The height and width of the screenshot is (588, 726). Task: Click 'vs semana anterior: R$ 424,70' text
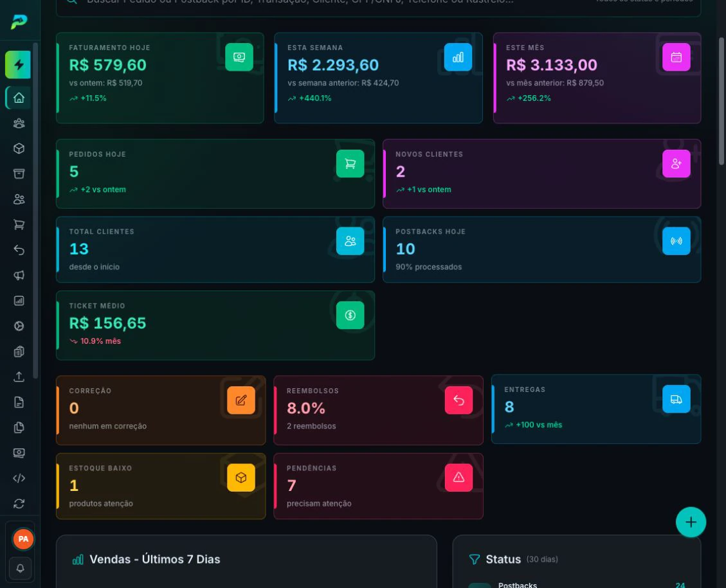pyautogui.click(x=343, y=83)
